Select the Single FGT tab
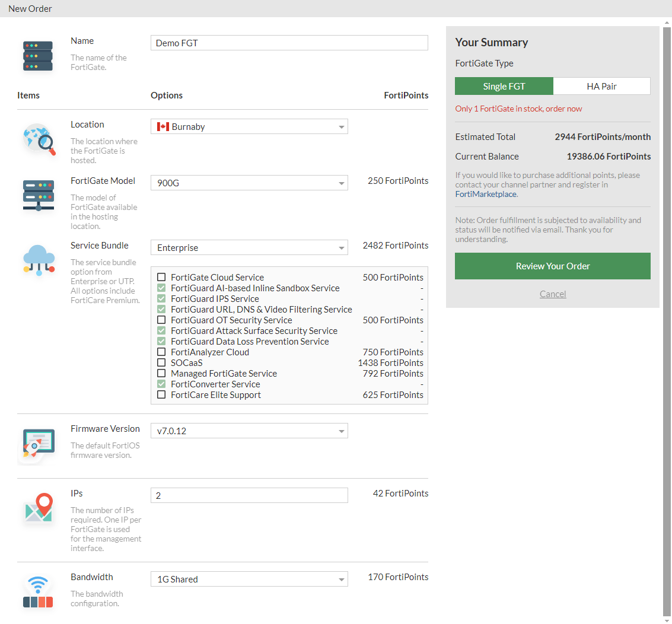This screenshot has height=624, width=672. tap(504, 85)
